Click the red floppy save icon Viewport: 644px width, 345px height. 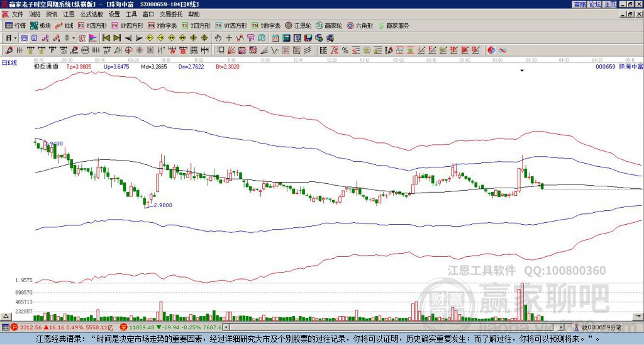[x=308, y=38]
